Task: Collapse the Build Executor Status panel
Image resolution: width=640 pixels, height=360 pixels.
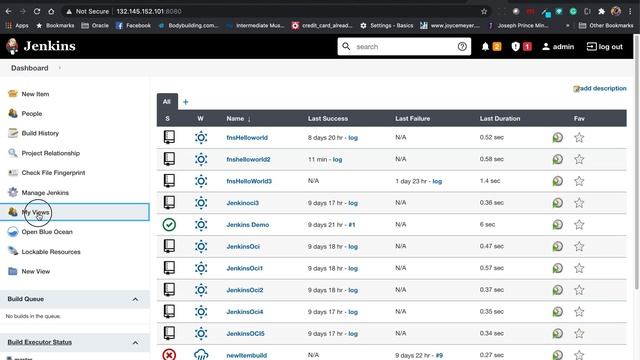Action: [x=135, y=342]
